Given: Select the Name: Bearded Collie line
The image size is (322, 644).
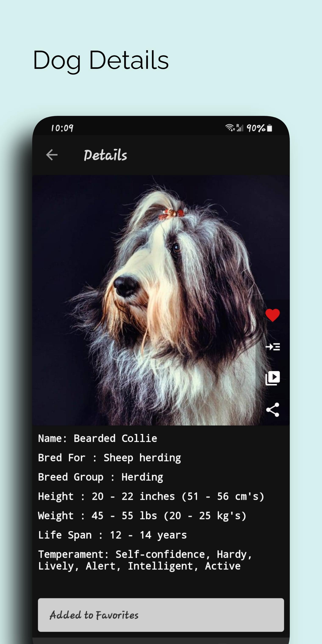Looking at the screenshot, I should coord(97,439).
